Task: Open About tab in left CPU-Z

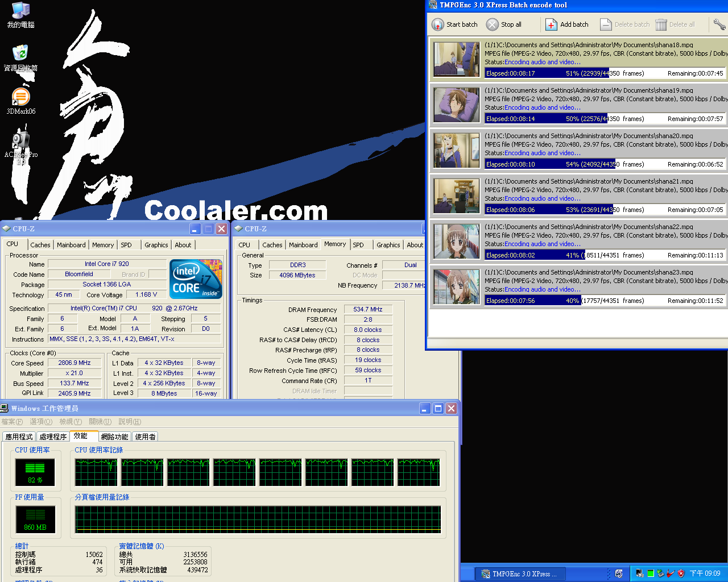Action: pos(183,245)
